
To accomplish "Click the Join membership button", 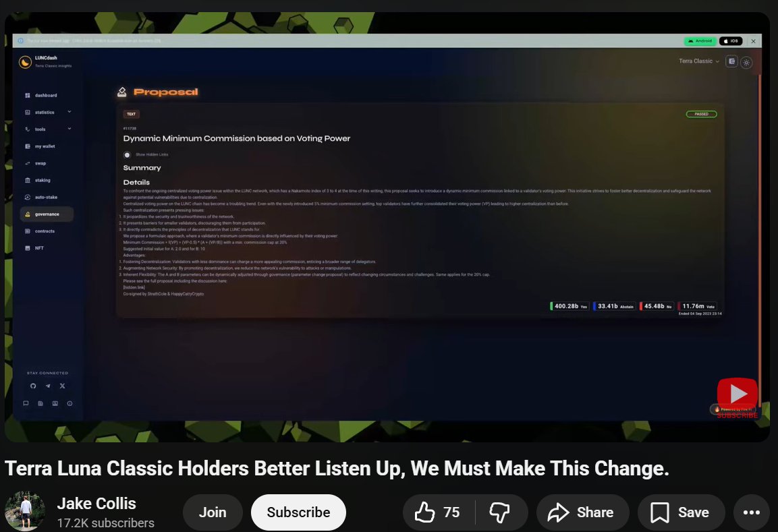I will coord(213,512).
